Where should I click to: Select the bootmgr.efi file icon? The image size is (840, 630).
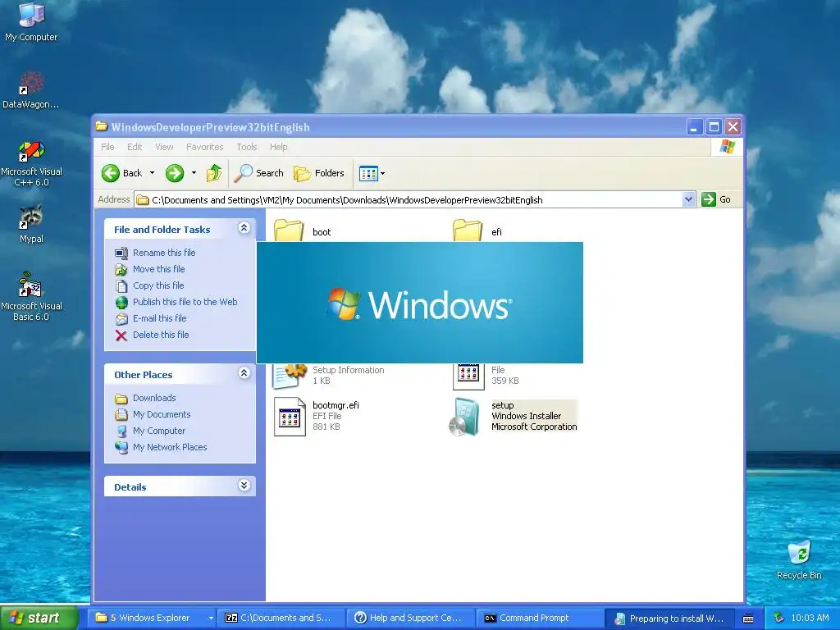coord(290,416)
